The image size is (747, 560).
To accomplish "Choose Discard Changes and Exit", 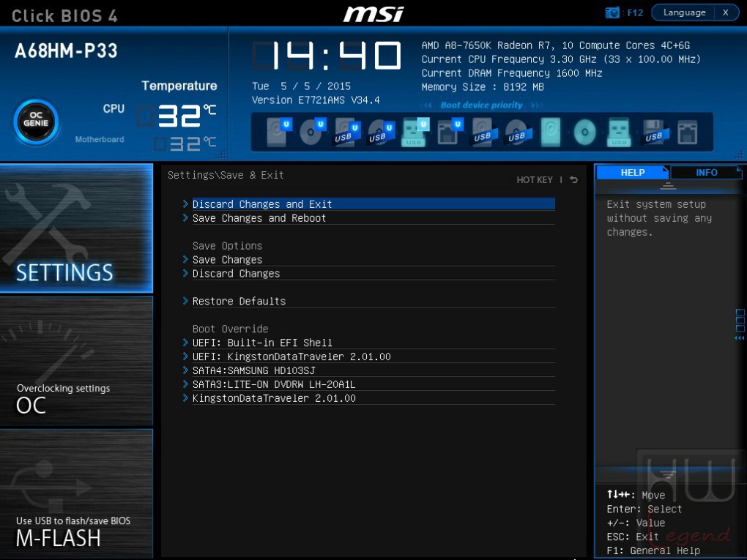I will (373, 204).
